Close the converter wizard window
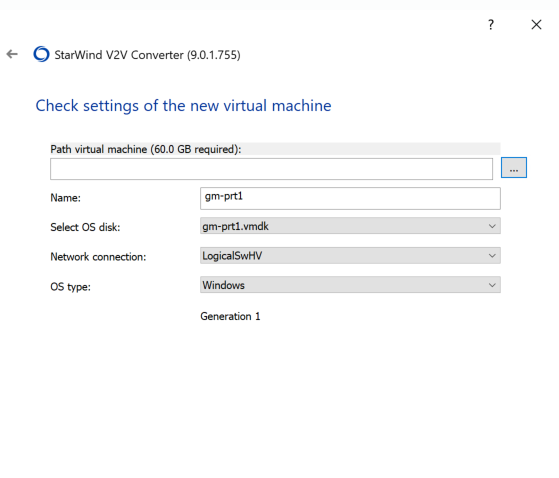 pos(536,25)
